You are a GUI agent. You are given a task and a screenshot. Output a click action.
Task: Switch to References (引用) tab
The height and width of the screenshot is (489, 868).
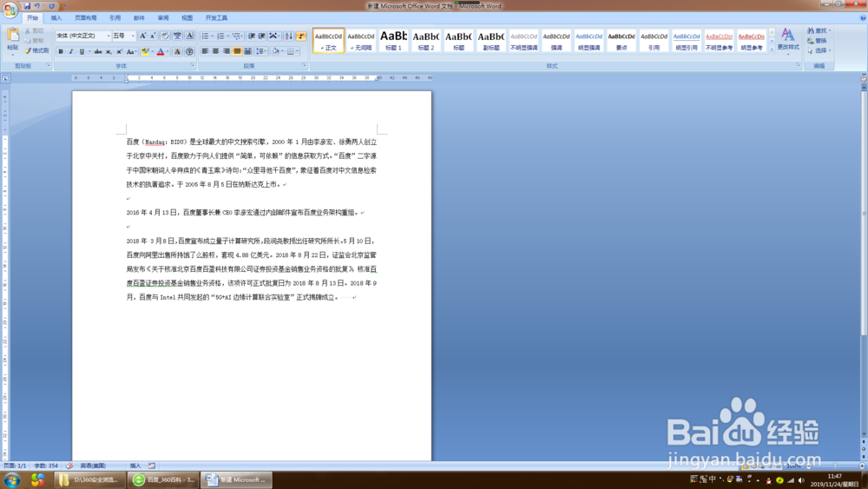coord(115,18)
